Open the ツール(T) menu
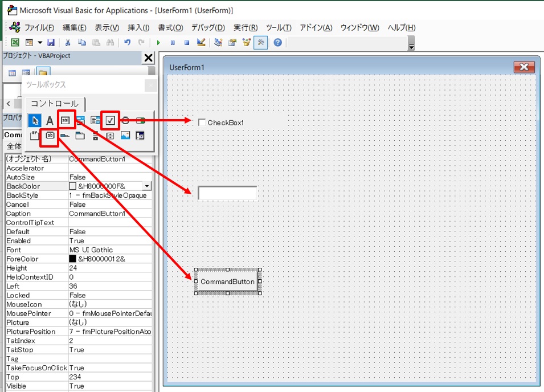Image resolution: width=544 pixels, height=392 pixels. pyautogui.click(x=279, y=27)
